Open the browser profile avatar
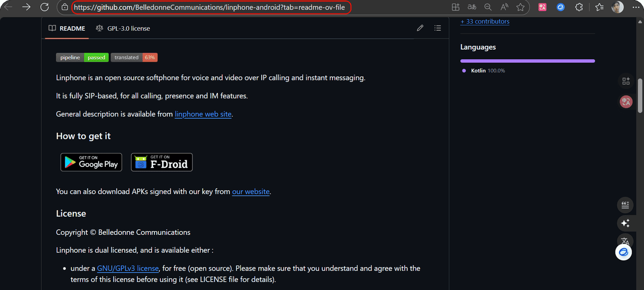The height and width of the screenshot is (290, 644). (x=617, y=7)
